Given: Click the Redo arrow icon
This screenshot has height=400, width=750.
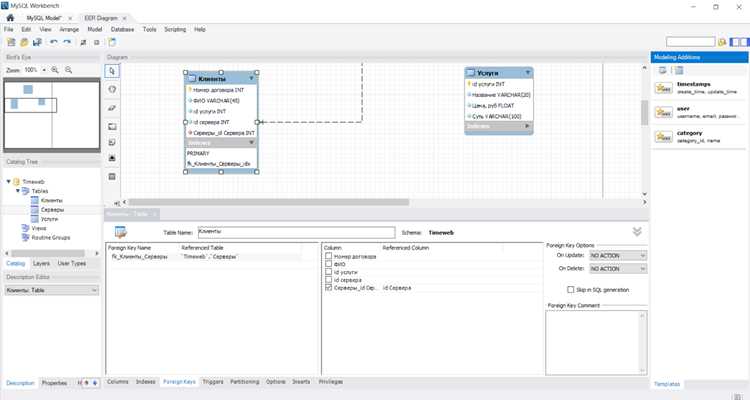Looking at the screenshot, I should click(x=67, y=42).
